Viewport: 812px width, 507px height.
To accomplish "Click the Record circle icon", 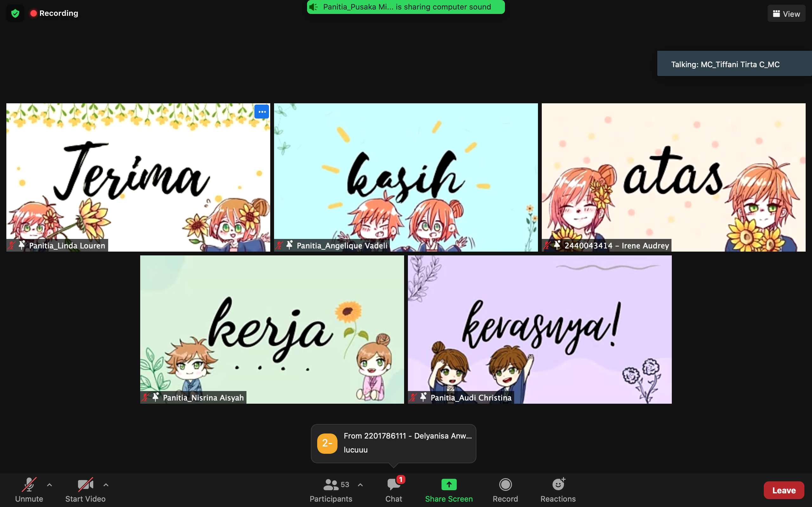I will (505, 485).
